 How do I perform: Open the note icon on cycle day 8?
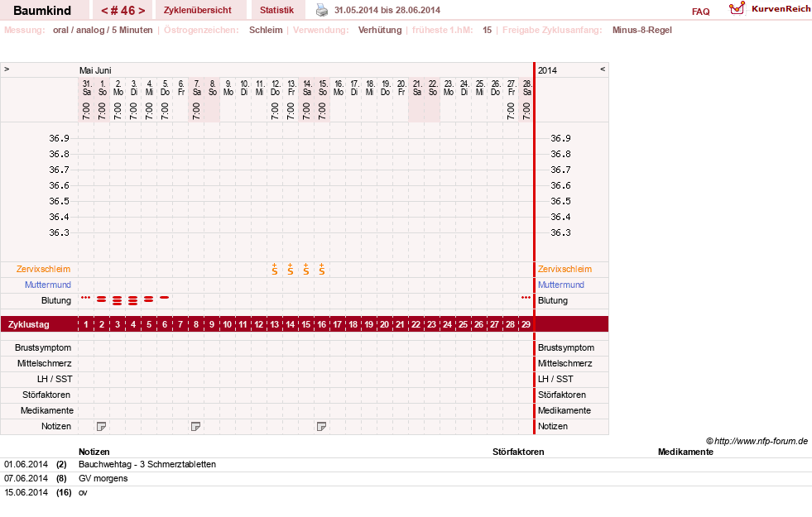[195, 427]
